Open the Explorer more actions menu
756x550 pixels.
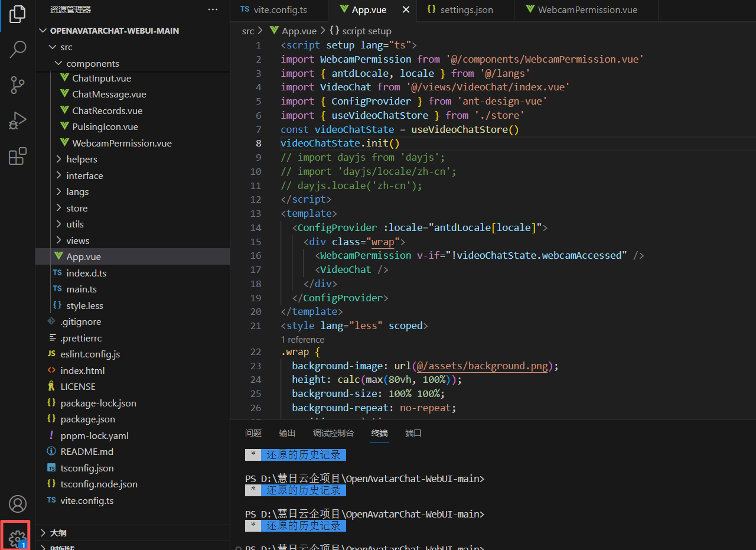tap(212, 8)
